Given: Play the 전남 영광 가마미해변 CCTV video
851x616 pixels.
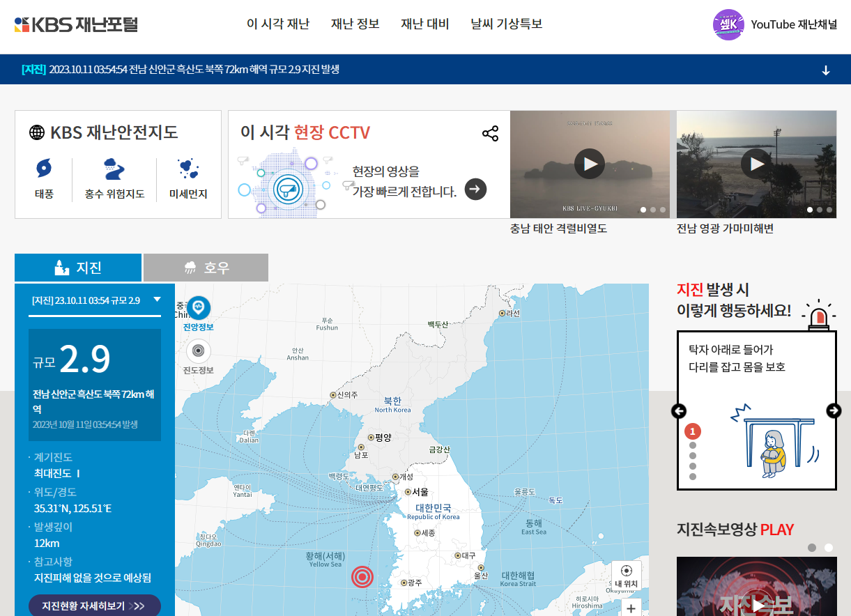Looking at the screenshot, I should tap(756, 164).
